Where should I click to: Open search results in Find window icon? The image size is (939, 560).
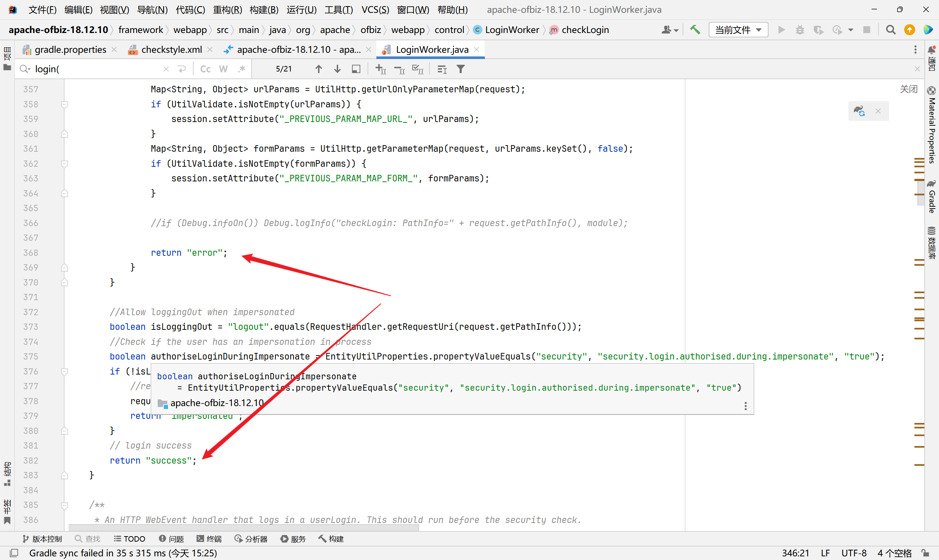[356, 69]
